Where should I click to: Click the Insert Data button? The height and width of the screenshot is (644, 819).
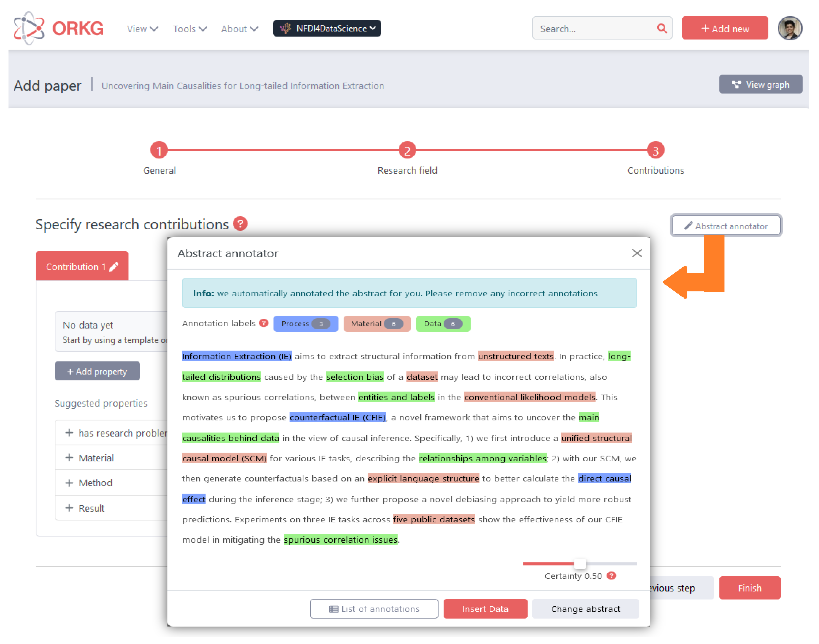(x=485, y=609)
